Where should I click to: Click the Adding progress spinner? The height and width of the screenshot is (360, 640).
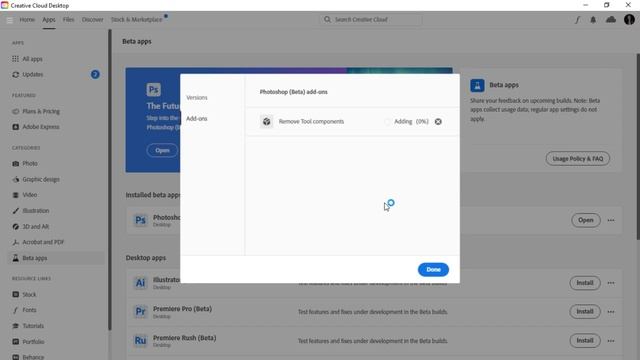click(387, 122)
